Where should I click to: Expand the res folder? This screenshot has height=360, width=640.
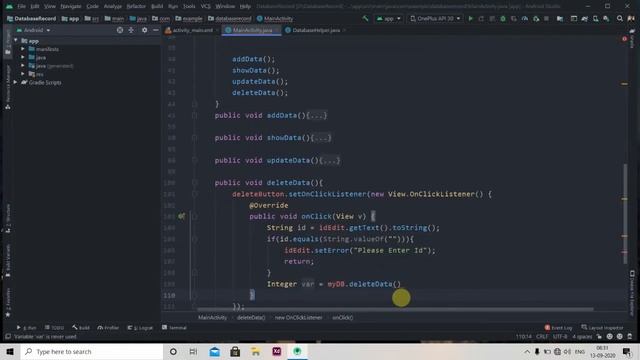pyautogui.click(x=23, y=74)
